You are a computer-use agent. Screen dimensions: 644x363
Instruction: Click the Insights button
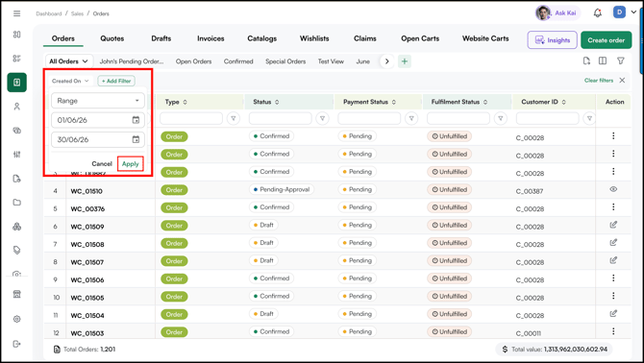coord(553,40)
